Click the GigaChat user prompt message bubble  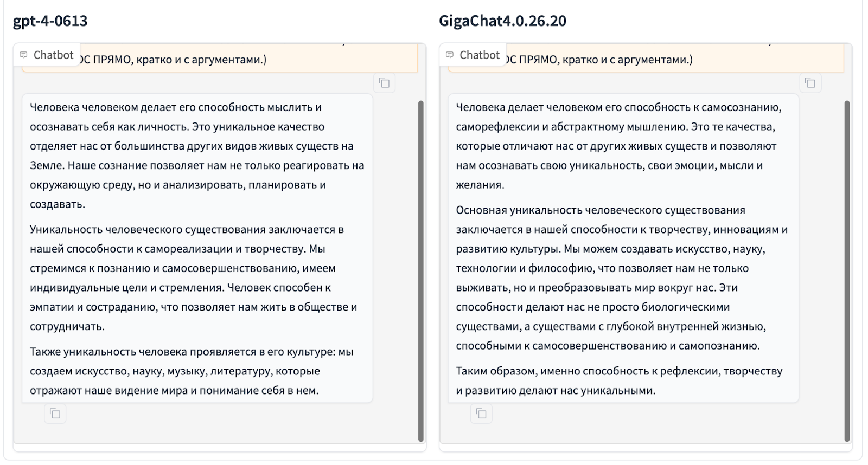click(646, 59)
